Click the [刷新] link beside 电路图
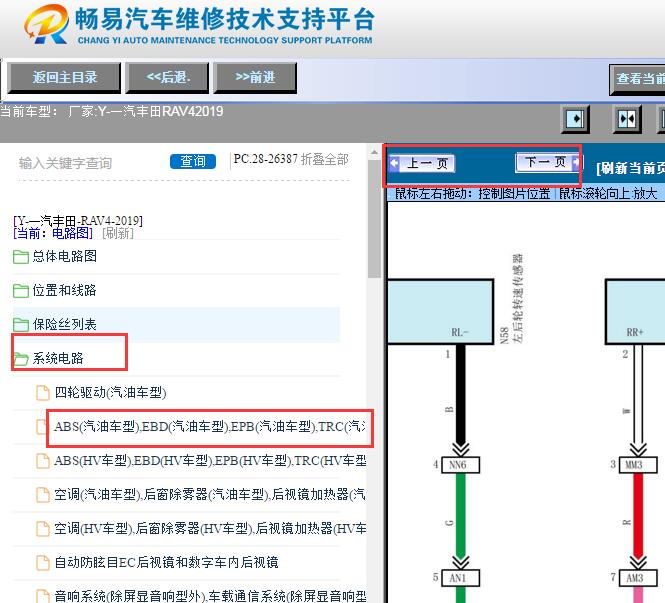This screenshot has height=603, width=665. coord(117,233)
